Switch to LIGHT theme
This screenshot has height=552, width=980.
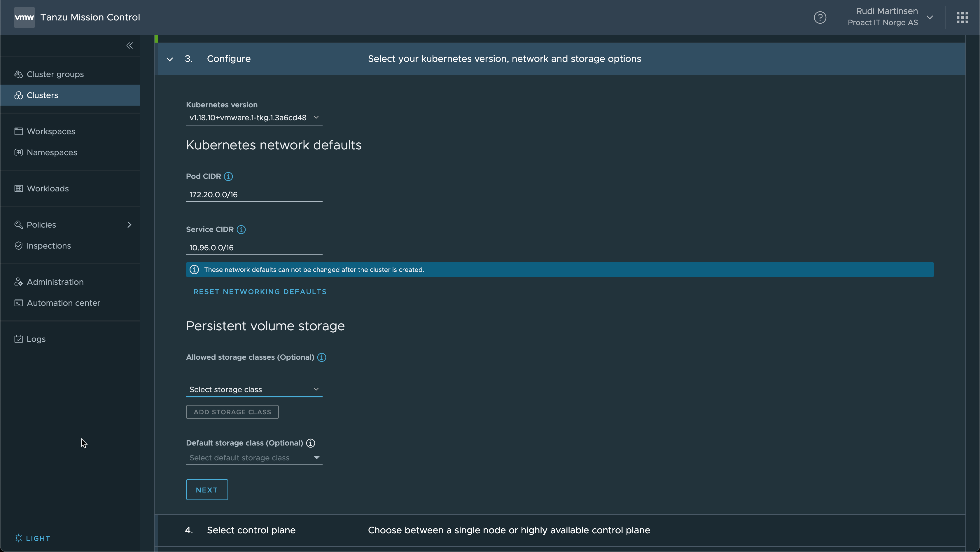(32, 538)
